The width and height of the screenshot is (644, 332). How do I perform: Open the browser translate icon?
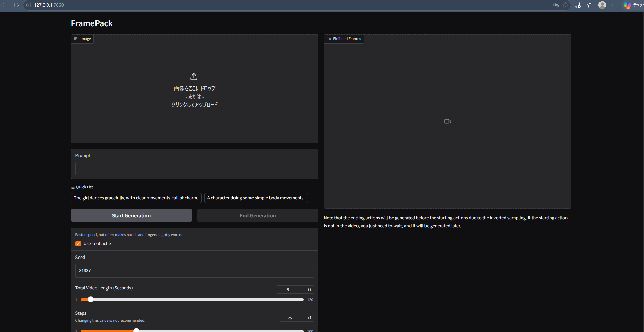pos(556,5)
